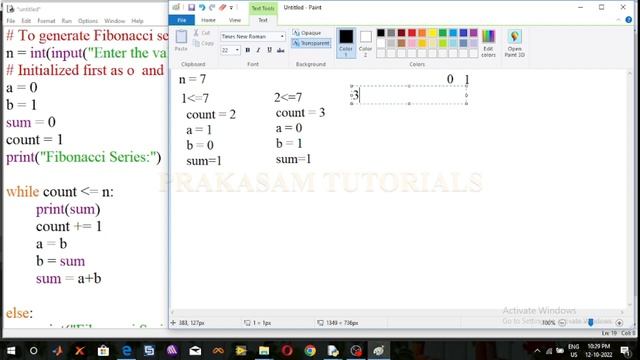
Task: Select the Text ribbon tab
Action: pos(263,20)
